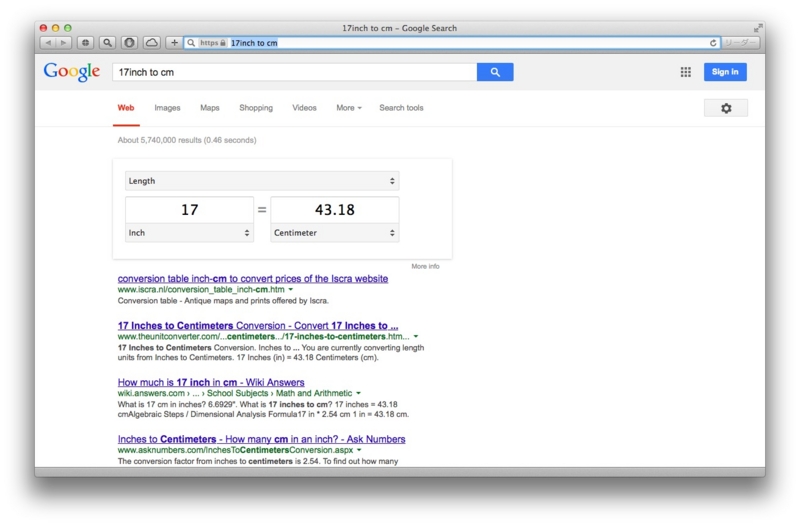The width and height of the screenshot is (800, 525).
Task: Click the fullscreen arrows icon in title bar
Action: pos(758,28)
